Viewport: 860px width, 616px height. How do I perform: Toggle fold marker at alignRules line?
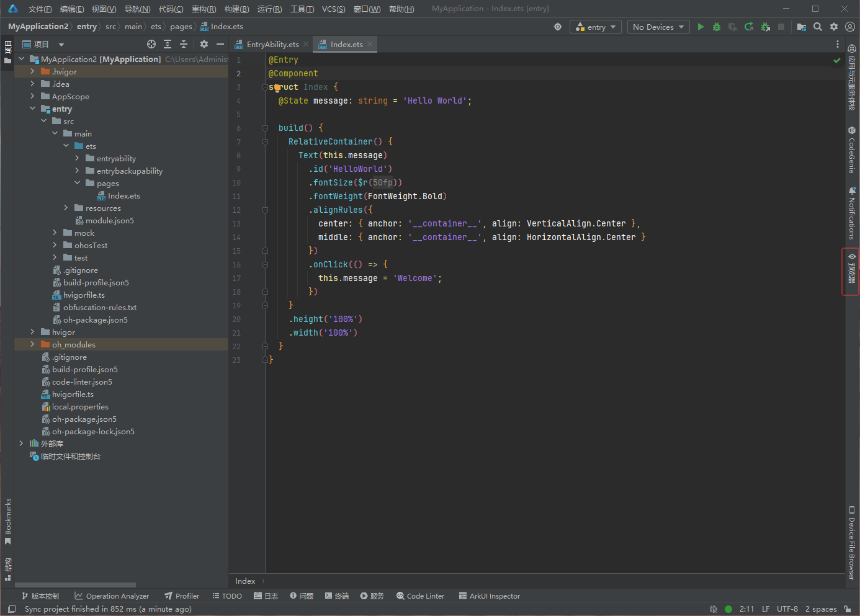(265, 210)
